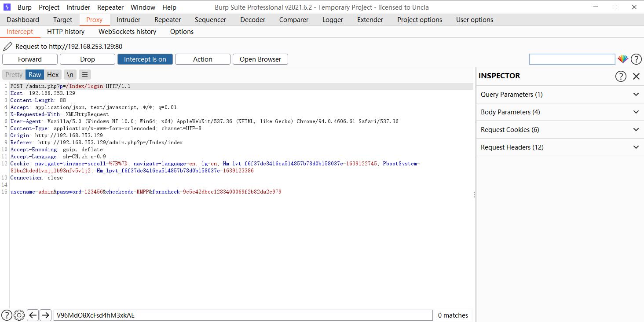Expand the Request Cookies section
The image size is (644, 322).
click(x=636, y=129)
